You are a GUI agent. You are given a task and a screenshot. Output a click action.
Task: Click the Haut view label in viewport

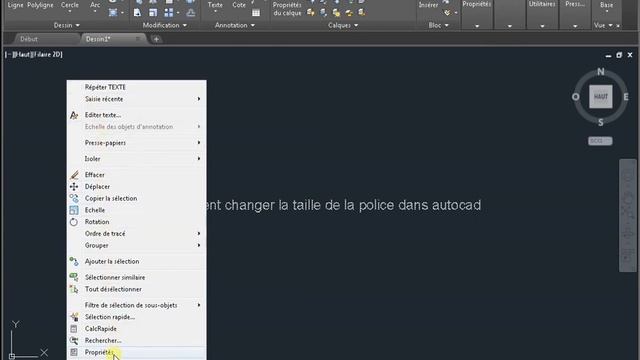tap(22, 55)
